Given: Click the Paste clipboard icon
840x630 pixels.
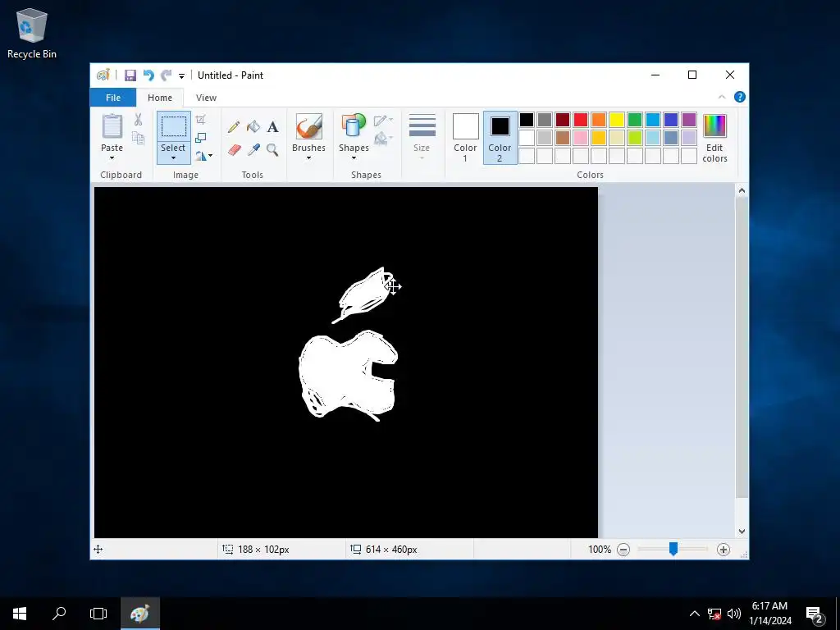Looking at the screenshot, I should click(x=112, y=127).
